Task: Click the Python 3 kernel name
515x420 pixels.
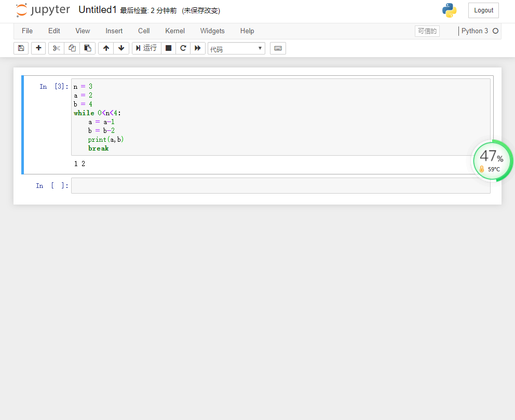Action: (475, 31)
